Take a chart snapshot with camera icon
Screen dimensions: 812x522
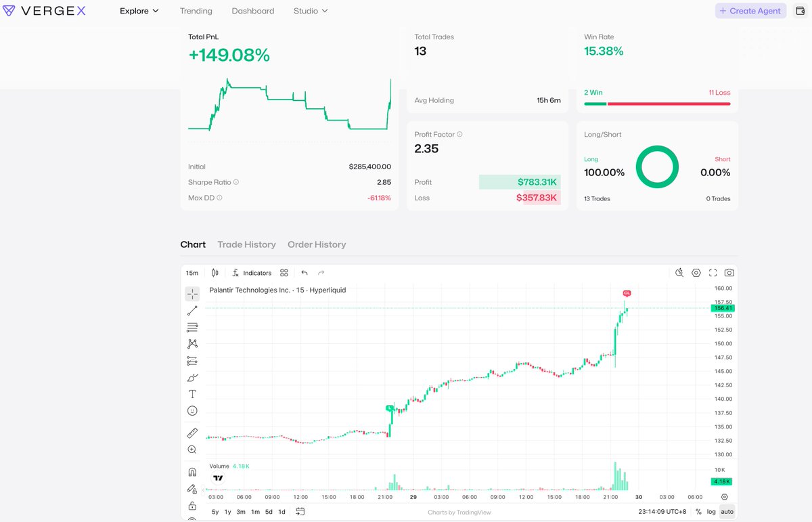tap(729, 273)
